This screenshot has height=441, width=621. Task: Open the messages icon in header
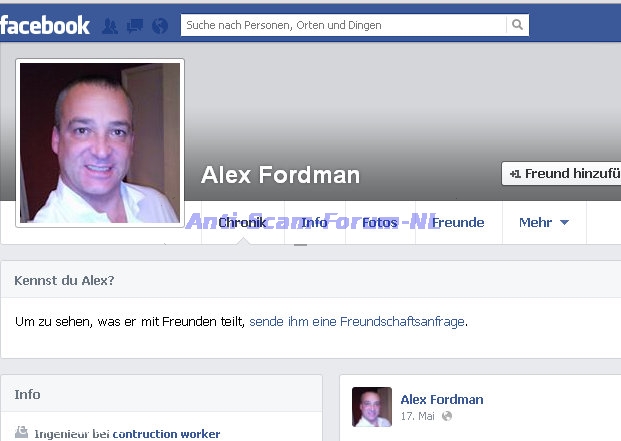pos(135,26)
